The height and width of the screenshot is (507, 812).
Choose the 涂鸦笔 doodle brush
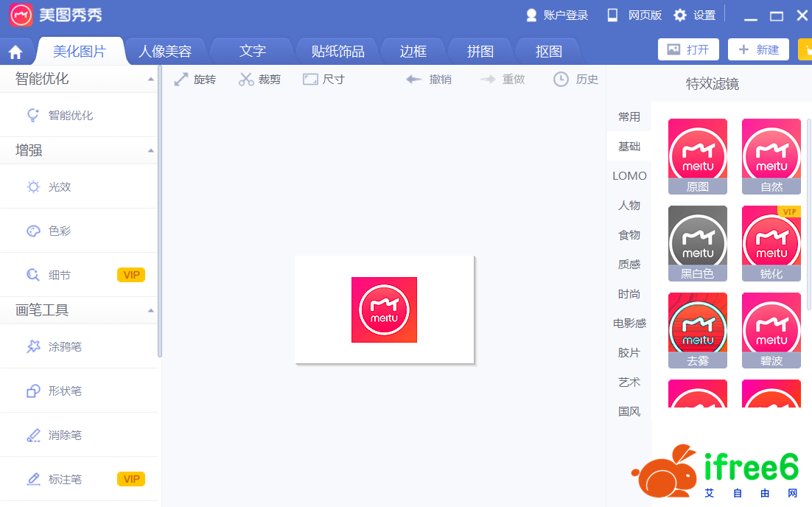[x=64, y=346]
